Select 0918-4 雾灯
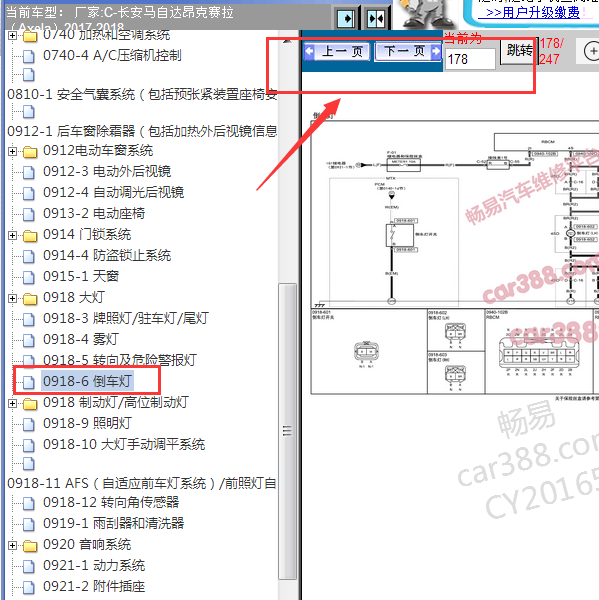 pyautogui.click(x=81, y=339)
